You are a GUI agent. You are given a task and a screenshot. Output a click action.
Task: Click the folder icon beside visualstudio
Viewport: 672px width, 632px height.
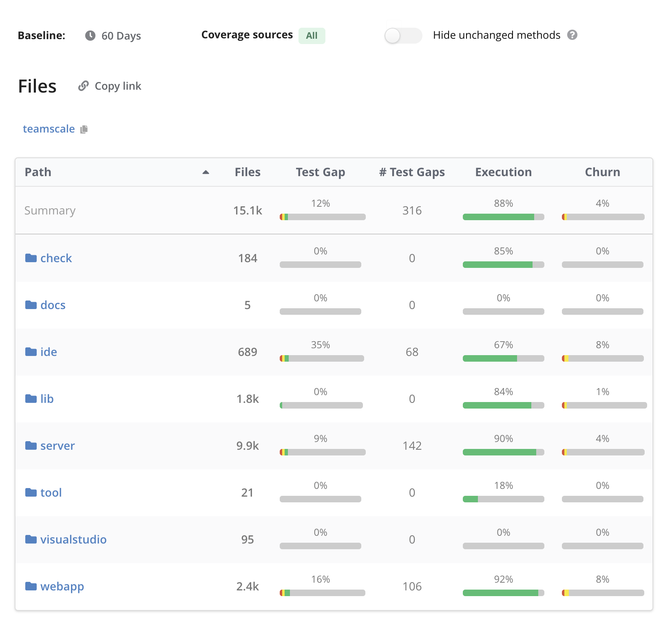pos(31,539)
